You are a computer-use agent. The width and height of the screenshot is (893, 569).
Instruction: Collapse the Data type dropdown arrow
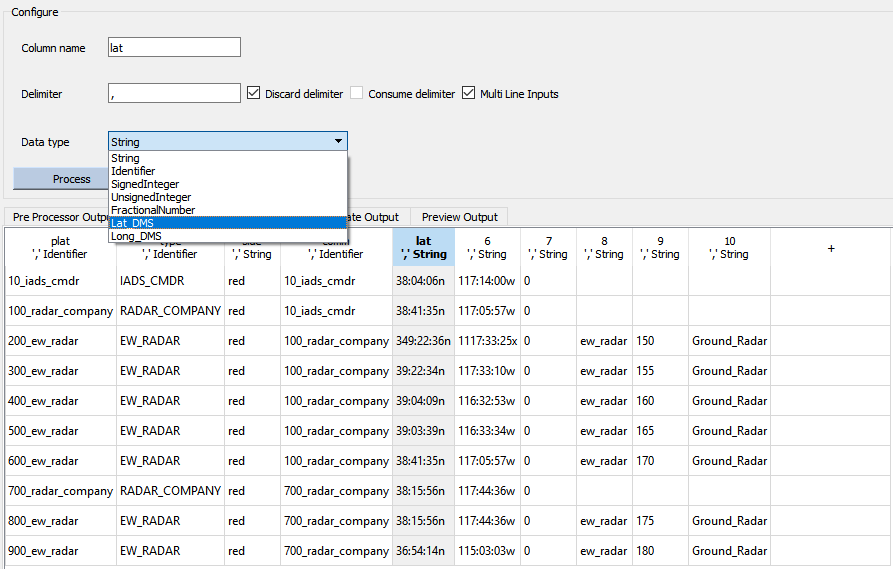(338, 141)
